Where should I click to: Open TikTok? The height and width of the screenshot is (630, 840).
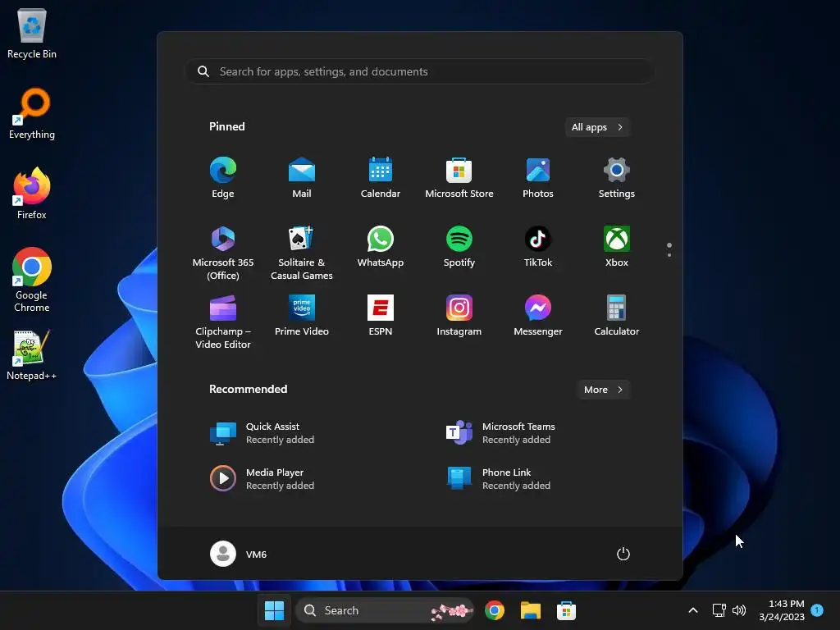(538, 247)
